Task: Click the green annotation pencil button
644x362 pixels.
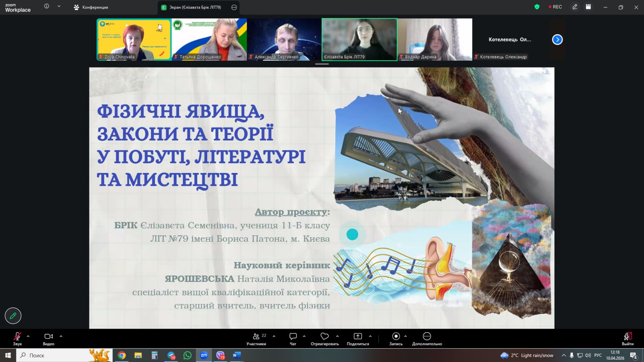Action: point(13,316)
